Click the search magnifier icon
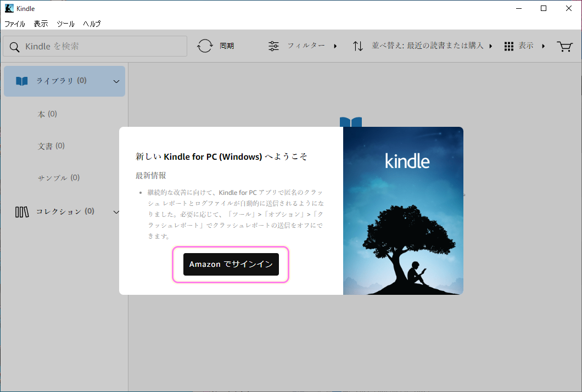The image size is (582, 392). 14,46
